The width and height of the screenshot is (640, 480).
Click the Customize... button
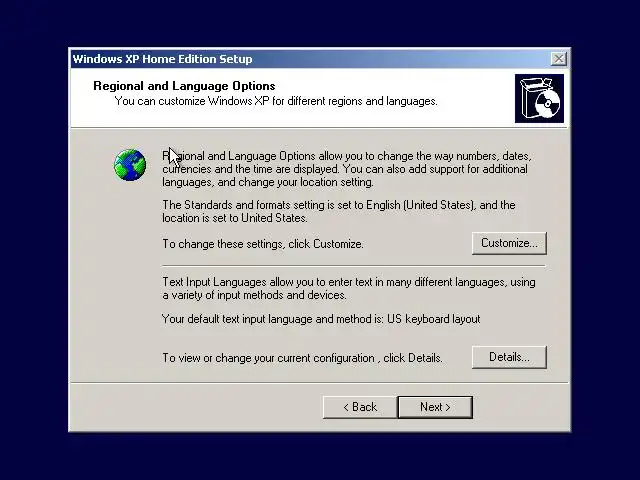[x=509, y=243]
